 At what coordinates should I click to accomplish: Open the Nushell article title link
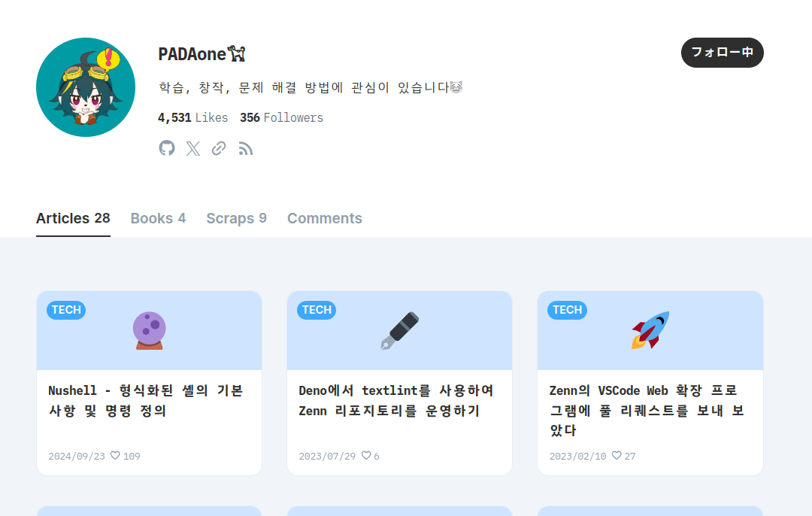coord(146,400)
